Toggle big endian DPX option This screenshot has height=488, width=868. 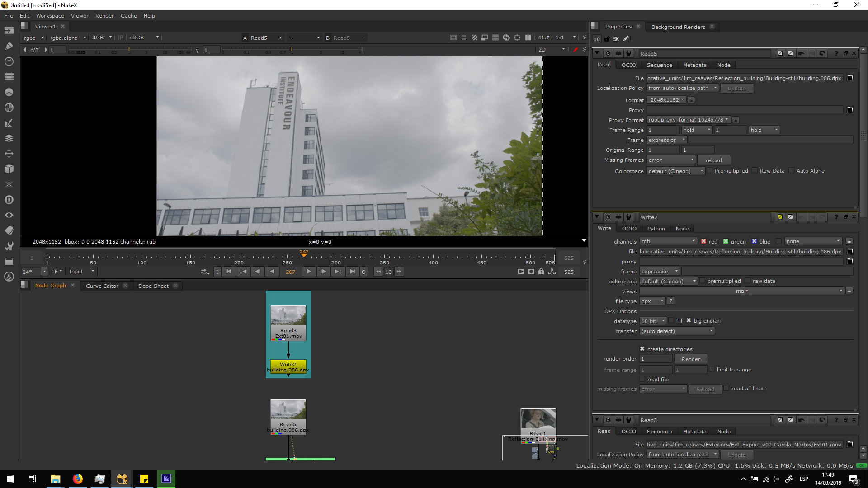click(689, 321)
